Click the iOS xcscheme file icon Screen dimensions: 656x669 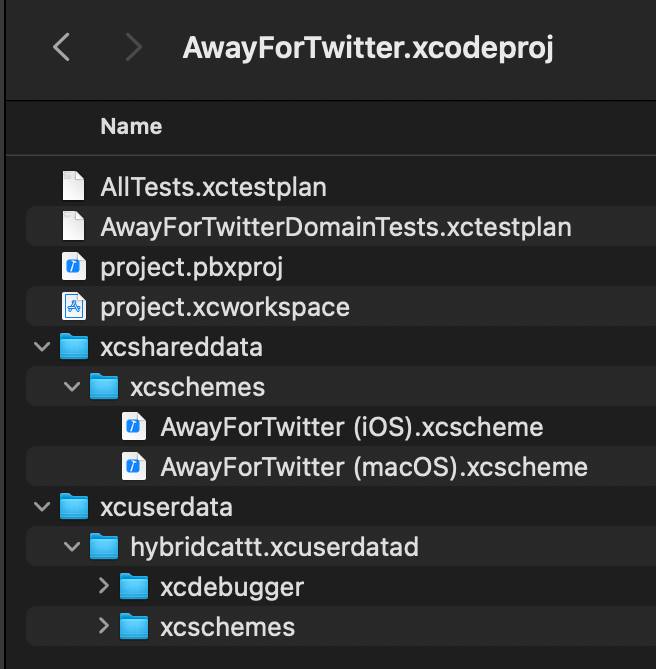point(133,427)
